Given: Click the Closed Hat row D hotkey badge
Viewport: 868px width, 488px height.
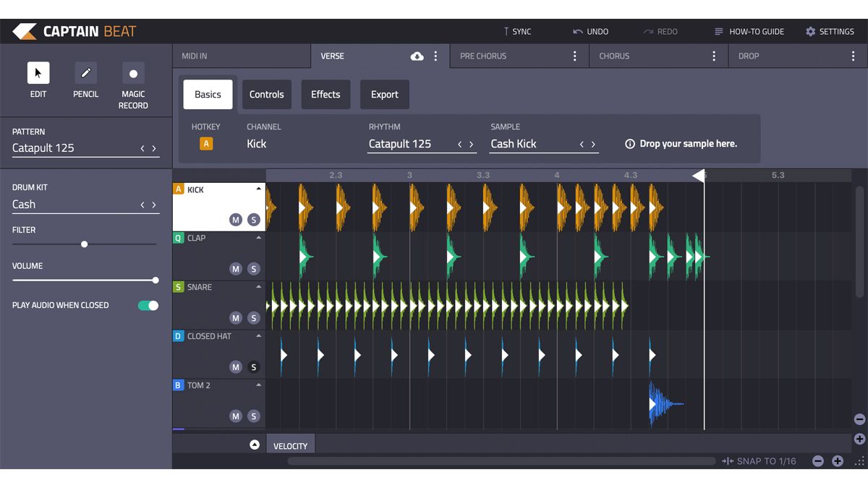Looking at the screenshot, I should pos(179,336).
